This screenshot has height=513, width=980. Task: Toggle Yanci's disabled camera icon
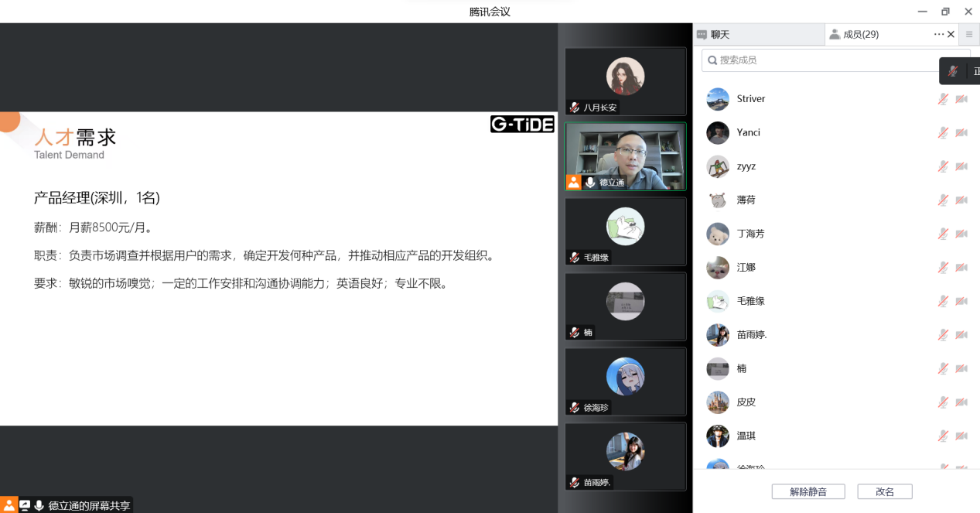pyautogui.click(x=961, y=132)
